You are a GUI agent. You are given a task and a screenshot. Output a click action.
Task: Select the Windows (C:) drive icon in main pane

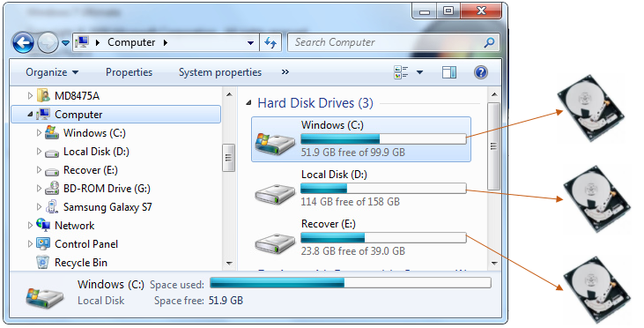click(x=275, y=144)
